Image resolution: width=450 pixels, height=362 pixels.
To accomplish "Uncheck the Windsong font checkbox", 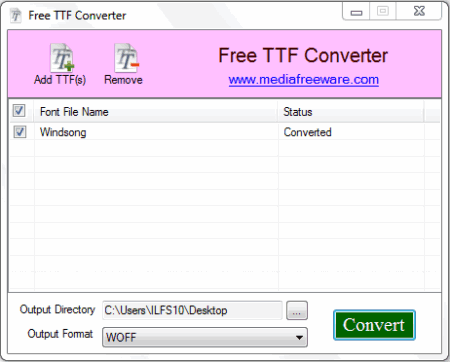I will [20, 132].
